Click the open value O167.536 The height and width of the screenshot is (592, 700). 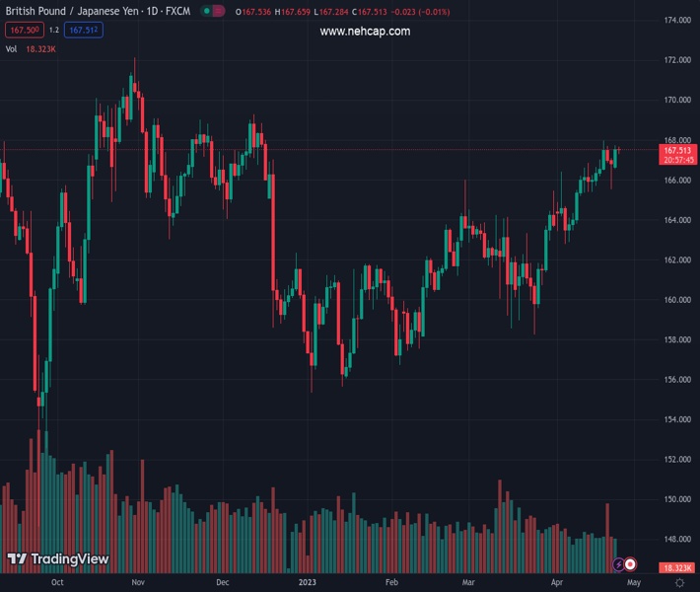(253, 12)
